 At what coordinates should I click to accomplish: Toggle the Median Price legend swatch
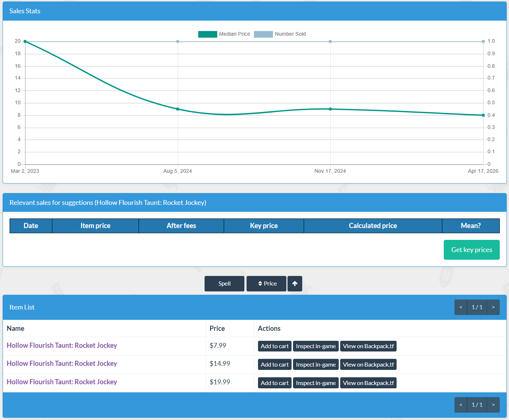pyautogui.click(x=208, y=34)
